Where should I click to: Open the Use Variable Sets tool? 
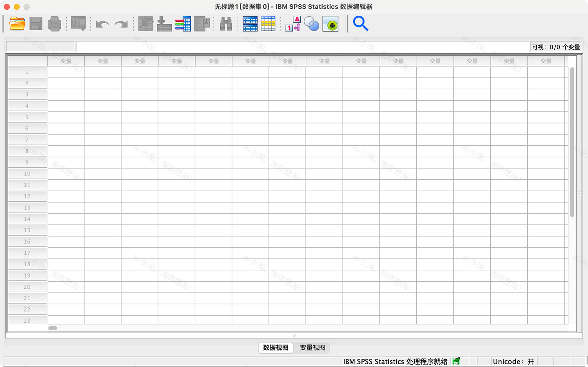(x=312, y=24)
